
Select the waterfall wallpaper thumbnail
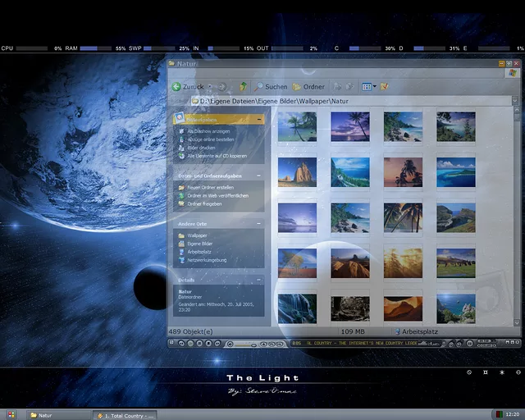297,308
